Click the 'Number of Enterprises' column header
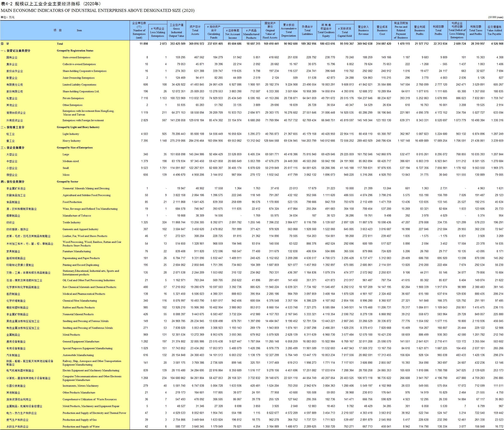504x430 pixels. (x=139, y=30)
